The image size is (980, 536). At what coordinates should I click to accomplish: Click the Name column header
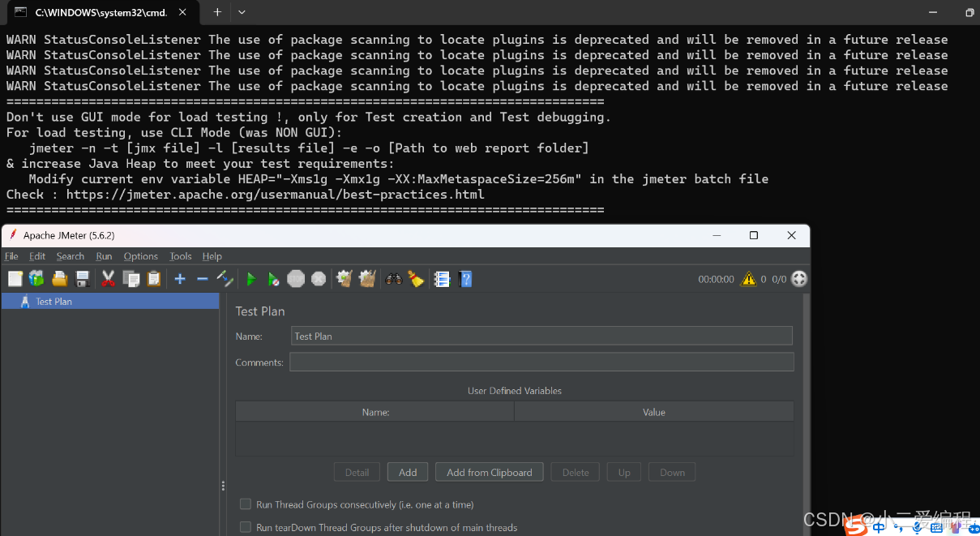(375, 412)
